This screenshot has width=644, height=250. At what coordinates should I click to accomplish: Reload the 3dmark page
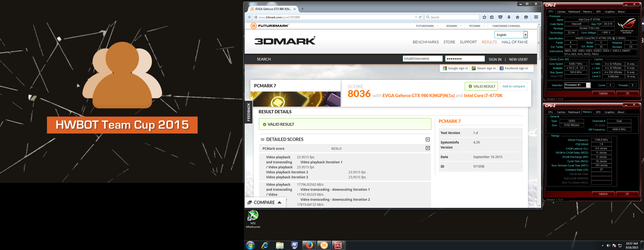coord(420,17)
